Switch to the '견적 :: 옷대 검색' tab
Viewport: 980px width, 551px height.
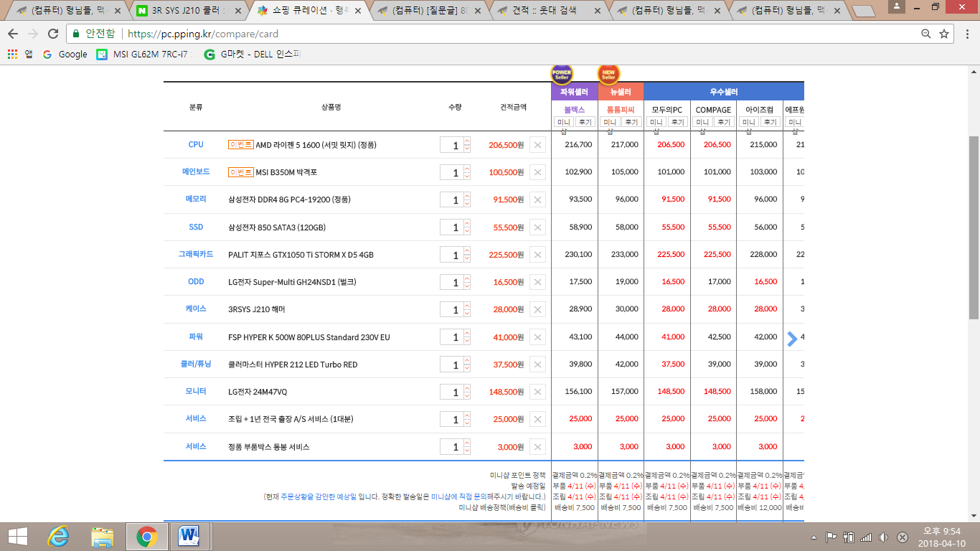pyautogui.click(x=547, y=11)
